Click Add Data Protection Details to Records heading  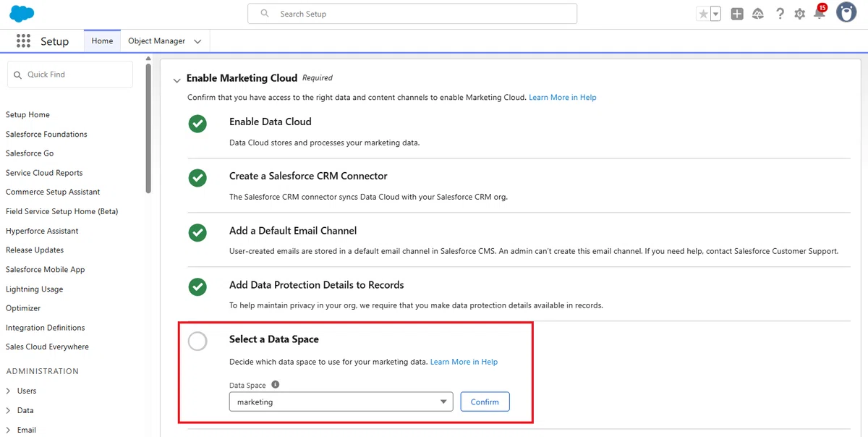(316, 284)
